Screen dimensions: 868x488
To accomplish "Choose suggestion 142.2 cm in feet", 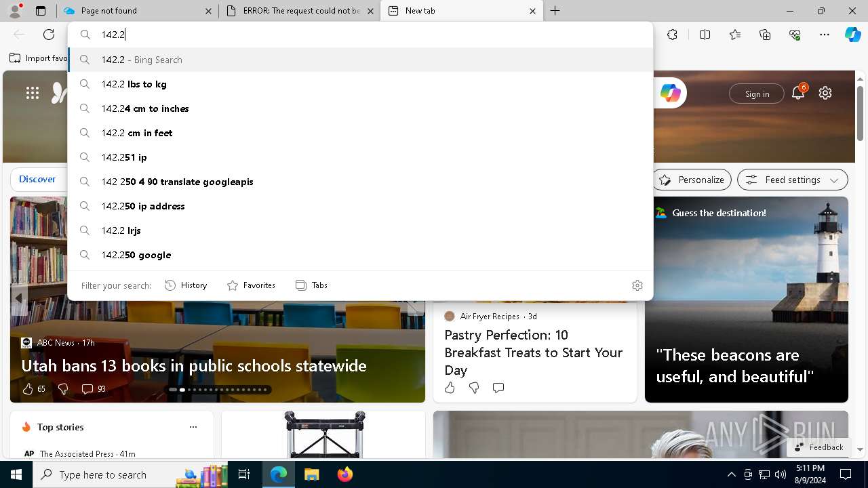I will tap(360, 133).
